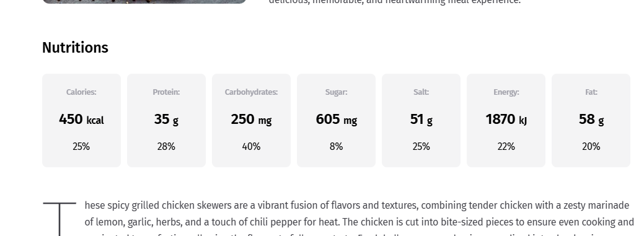Select the 58 g fat value

click(x=591, y=120)
